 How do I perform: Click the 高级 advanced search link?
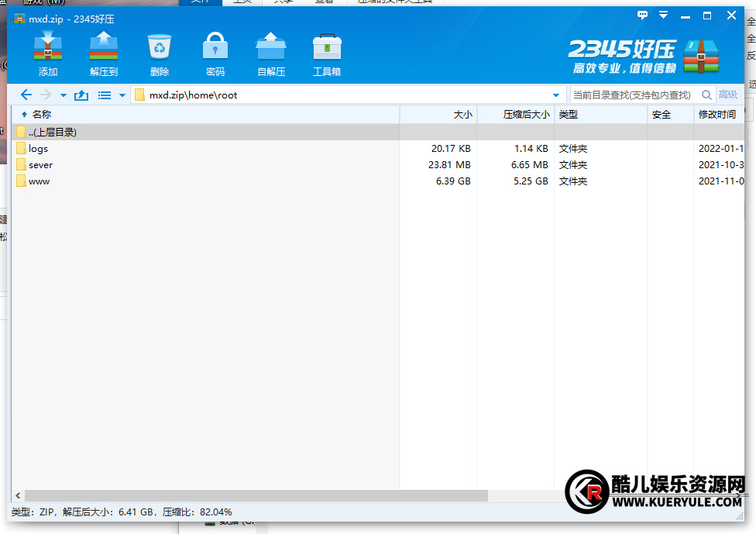728,95
